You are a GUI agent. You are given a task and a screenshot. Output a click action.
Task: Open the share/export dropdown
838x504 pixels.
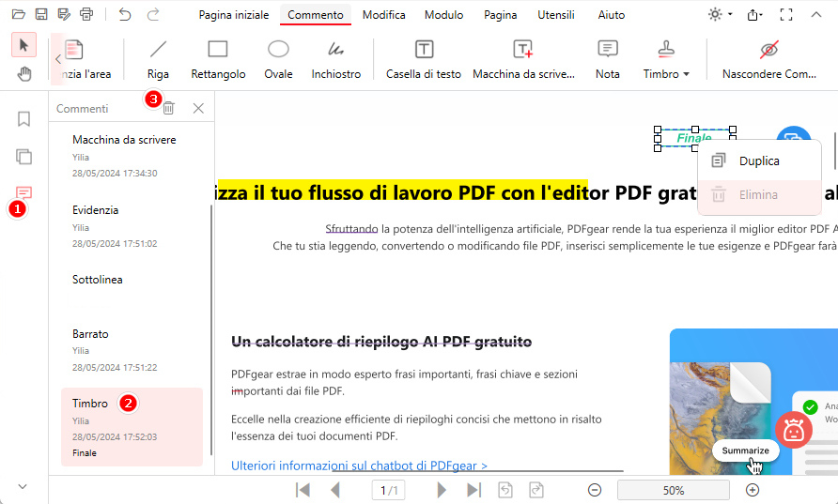[754, 14]
